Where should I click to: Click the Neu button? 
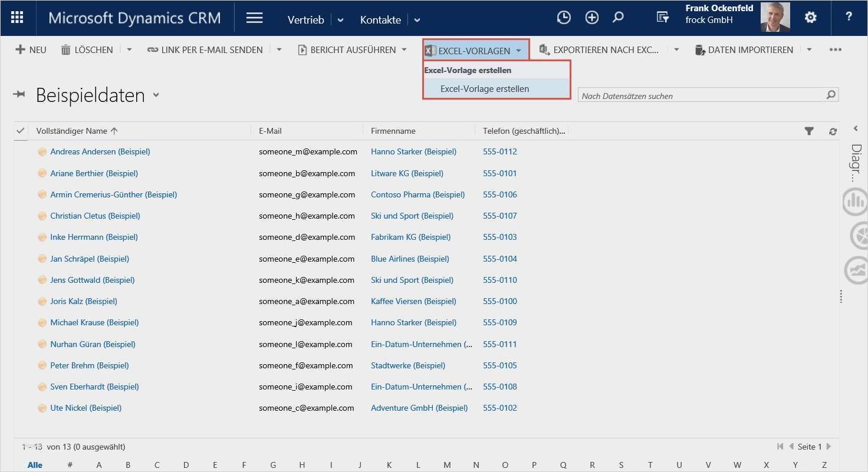(31, 50)
